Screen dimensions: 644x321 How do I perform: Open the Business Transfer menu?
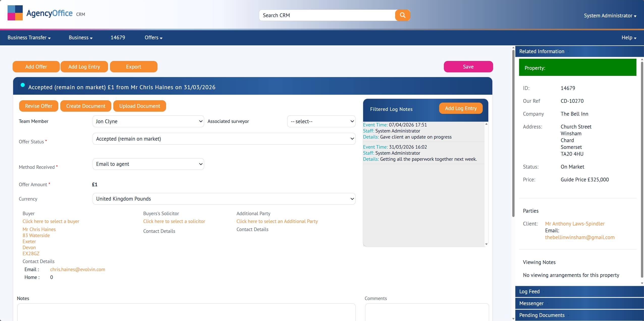[29, 37]
